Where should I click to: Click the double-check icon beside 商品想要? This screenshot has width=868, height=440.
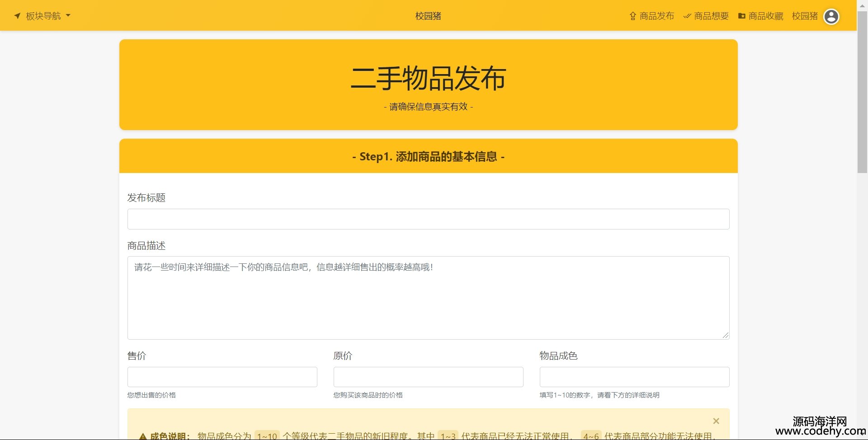point(687,16)
